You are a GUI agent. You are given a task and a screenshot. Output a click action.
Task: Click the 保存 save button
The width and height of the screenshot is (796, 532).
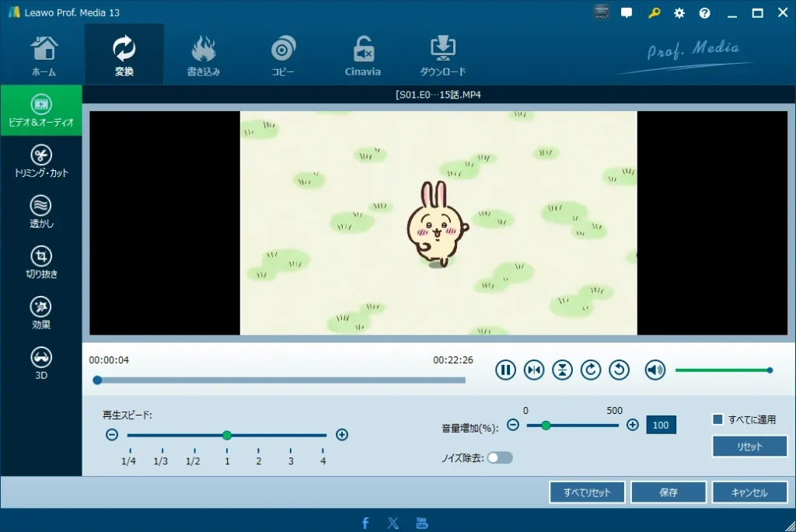pyautogui.click(x=668, y=492)
